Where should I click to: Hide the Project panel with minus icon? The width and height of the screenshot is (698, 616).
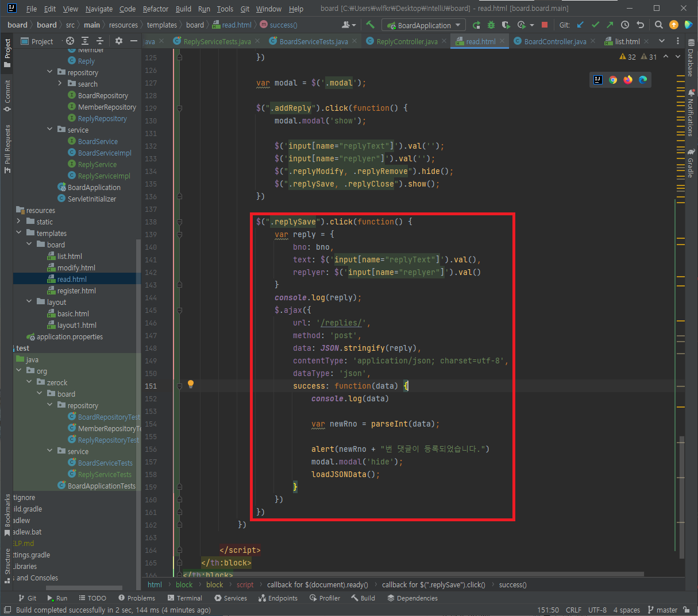click(134, 41)
